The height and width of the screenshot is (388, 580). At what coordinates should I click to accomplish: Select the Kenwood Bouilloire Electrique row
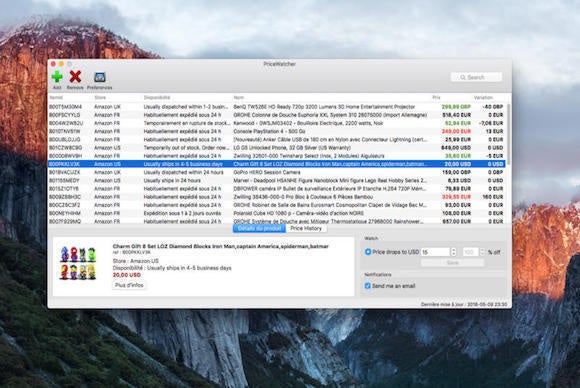coord(277,123)
